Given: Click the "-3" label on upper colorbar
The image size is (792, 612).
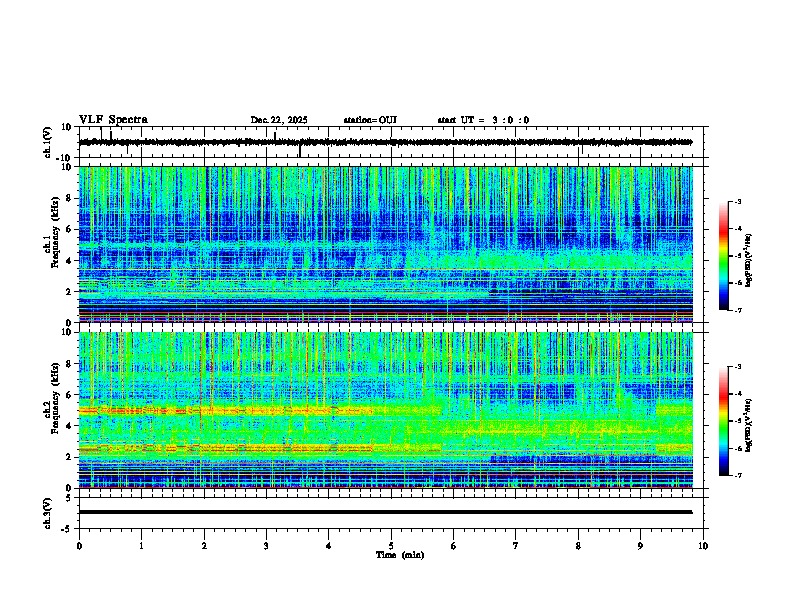Looking at the screenshot, I should [x=737, y=202].
